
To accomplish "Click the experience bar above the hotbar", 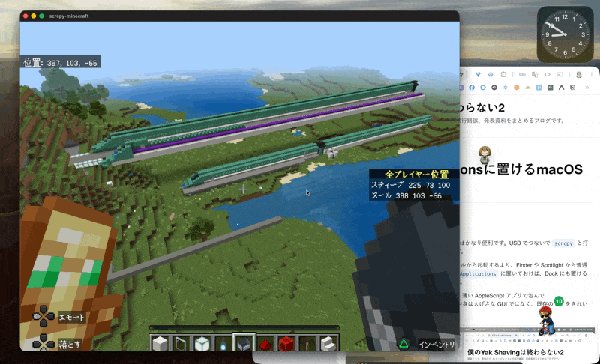I will (244, 327).
